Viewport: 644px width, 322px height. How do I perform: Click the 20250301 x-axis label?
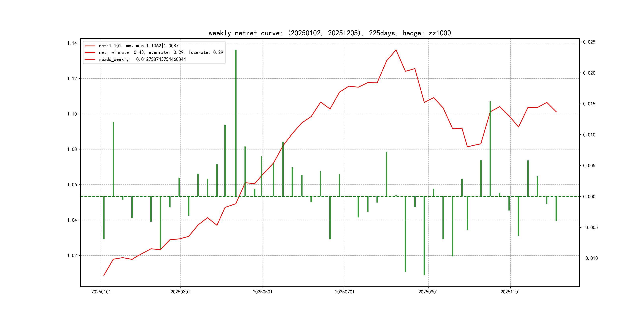point(180,292)
